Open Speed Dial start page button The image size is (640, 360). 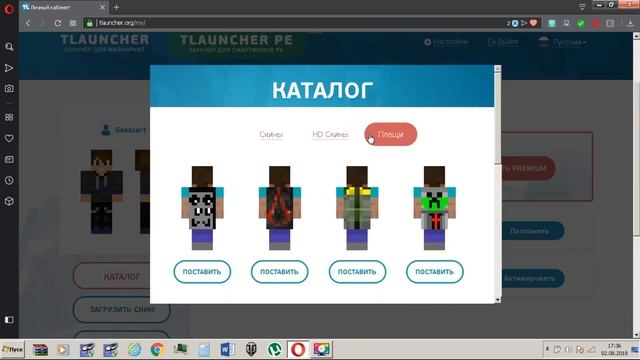click(73, 23)
